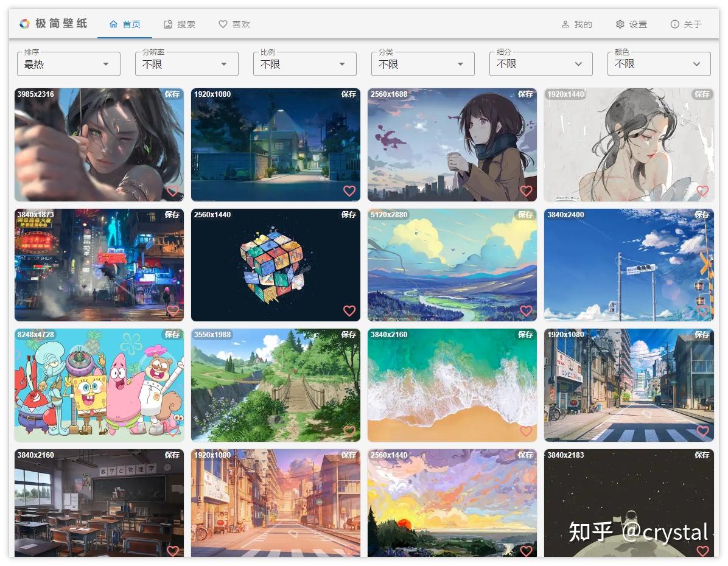Open the Rubik's cube wallpaper thumbnail
Screen dimensions: 728x566
275,265
